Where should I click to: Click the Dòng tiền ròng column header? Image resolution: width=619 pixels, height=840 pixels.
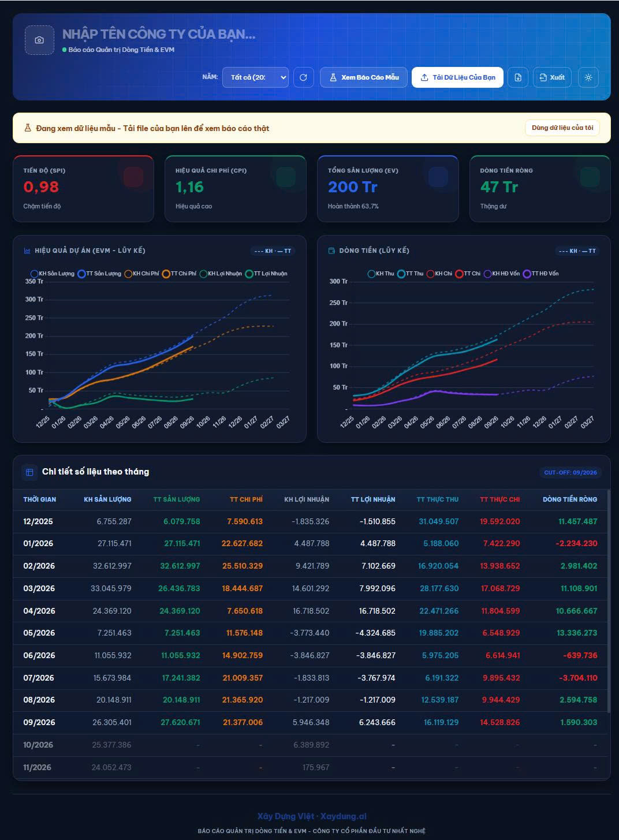[570, 499]
